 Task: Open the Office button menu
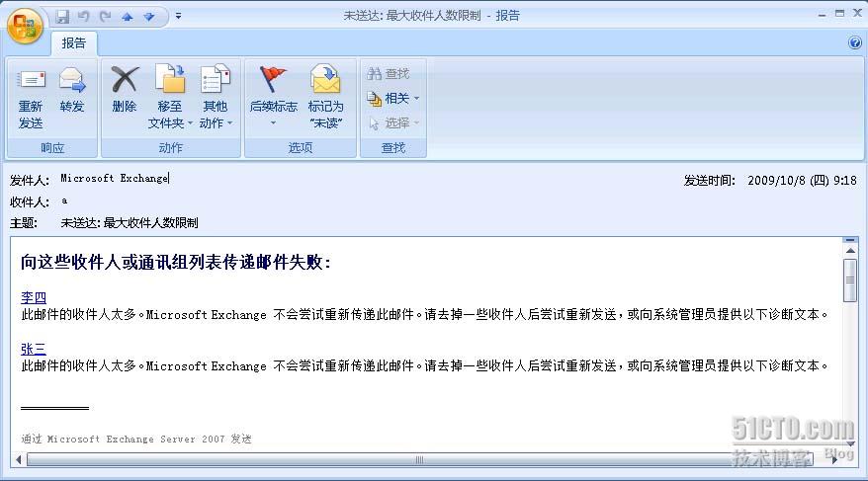tap(25, 26)
